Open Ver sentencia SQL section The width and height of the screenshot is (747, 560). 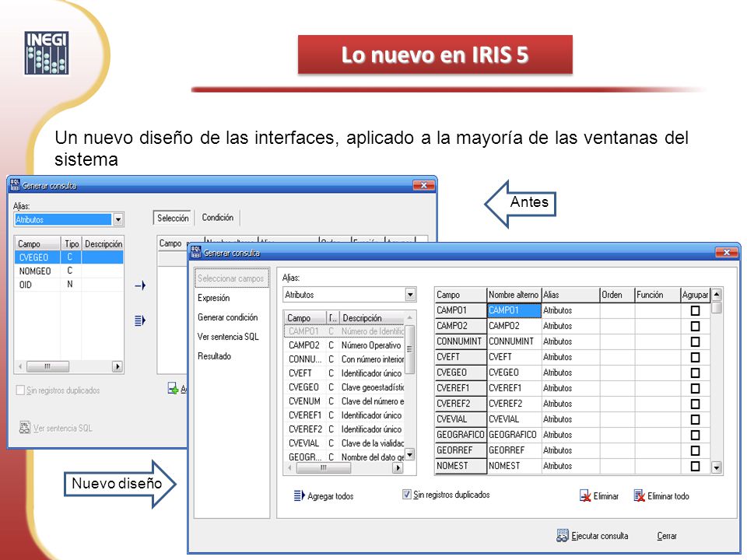(228, 337)
